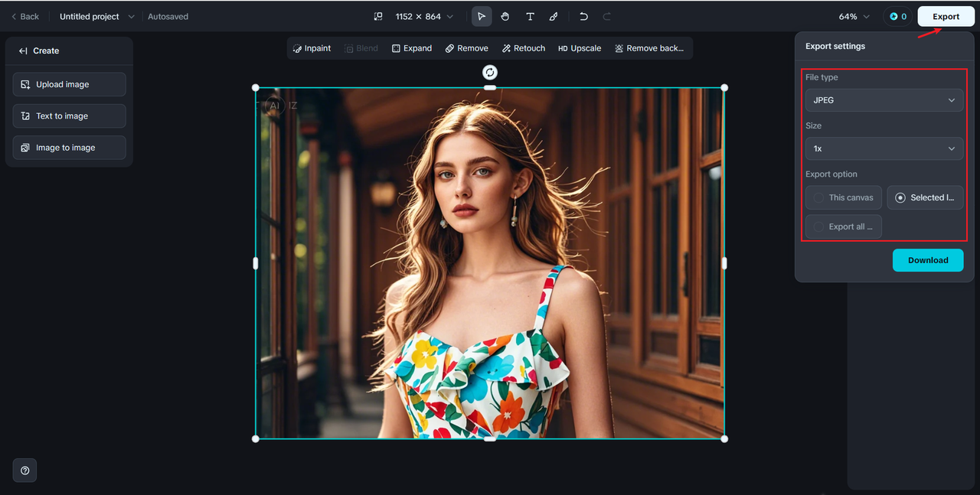
Task: Select the hand pan tool
Action: tap(505, 16)
